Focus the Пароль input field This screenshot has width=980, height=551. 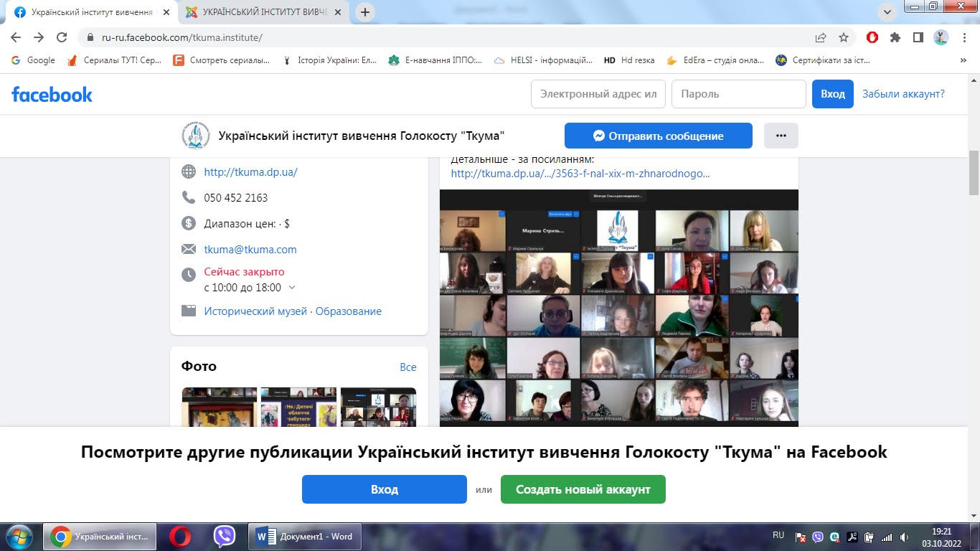(x=739, y=94)
